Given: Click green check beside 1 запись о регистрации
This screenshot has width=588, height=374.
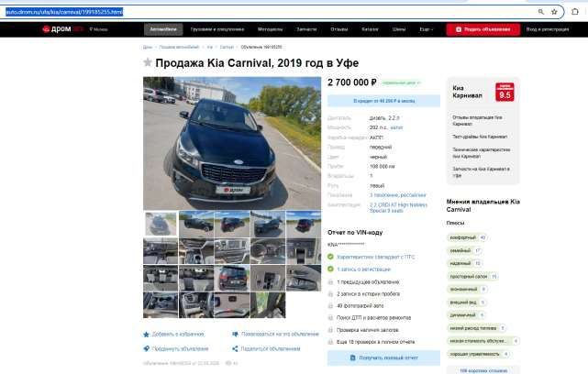Looking at the screenshot, I should [330, 269].
